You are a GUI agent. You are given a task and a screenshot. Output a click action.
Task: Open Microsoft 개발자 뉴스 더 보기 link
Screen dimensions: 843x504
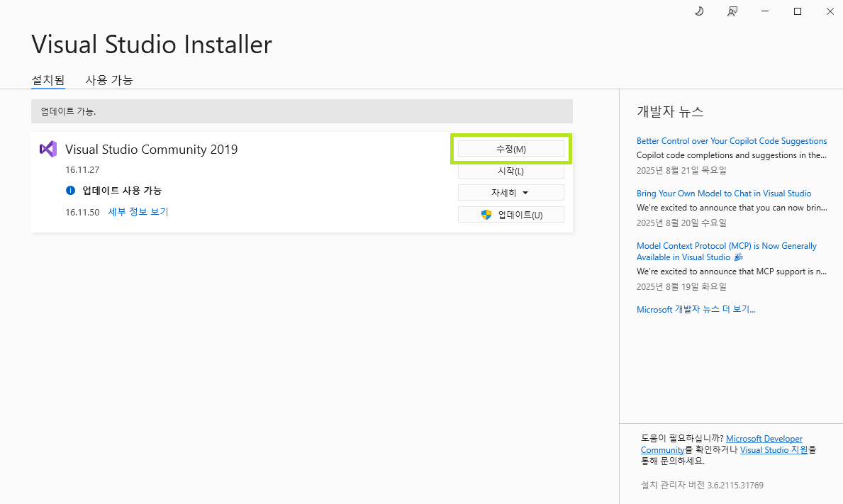696,310
